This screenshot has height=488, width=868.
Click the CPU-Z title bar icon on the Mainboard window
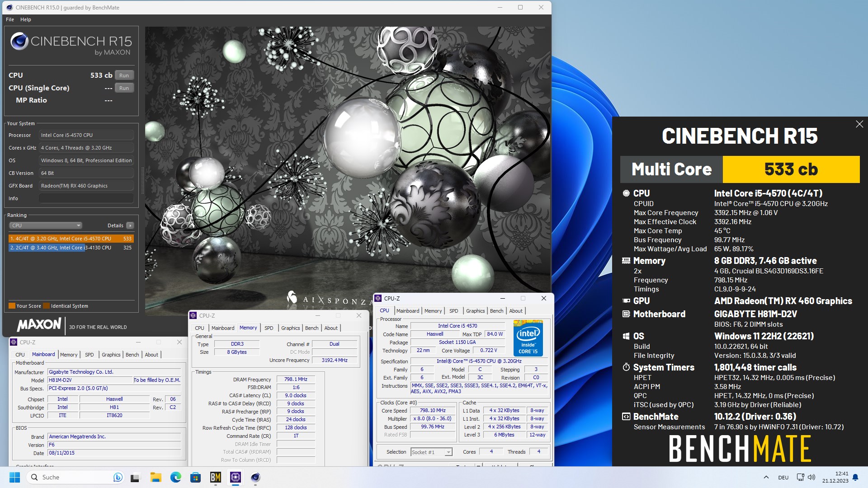coord(14,342)
